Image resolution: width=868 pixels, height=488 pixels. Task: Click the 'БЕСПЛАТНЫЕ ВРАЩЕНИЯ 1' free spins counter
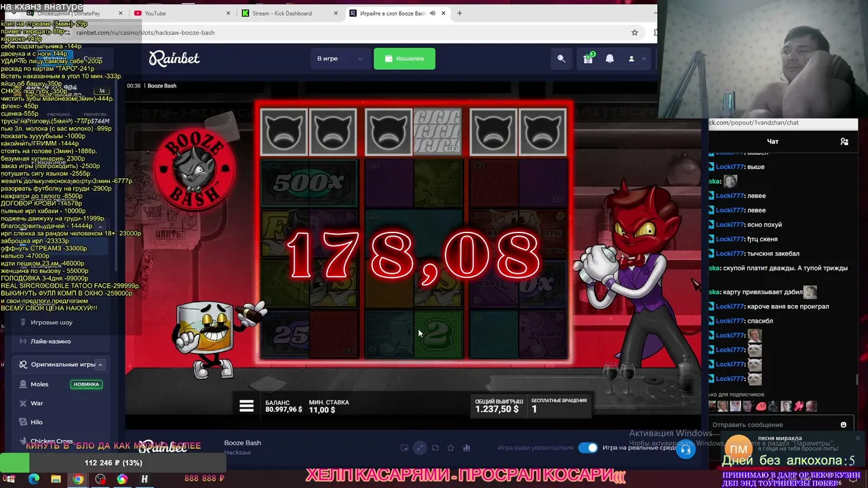[x=559, y=405]
